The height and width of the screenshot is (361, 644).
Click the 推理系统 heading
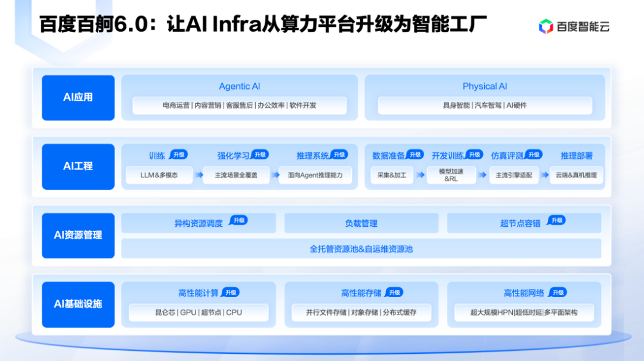tap(312, 156)
